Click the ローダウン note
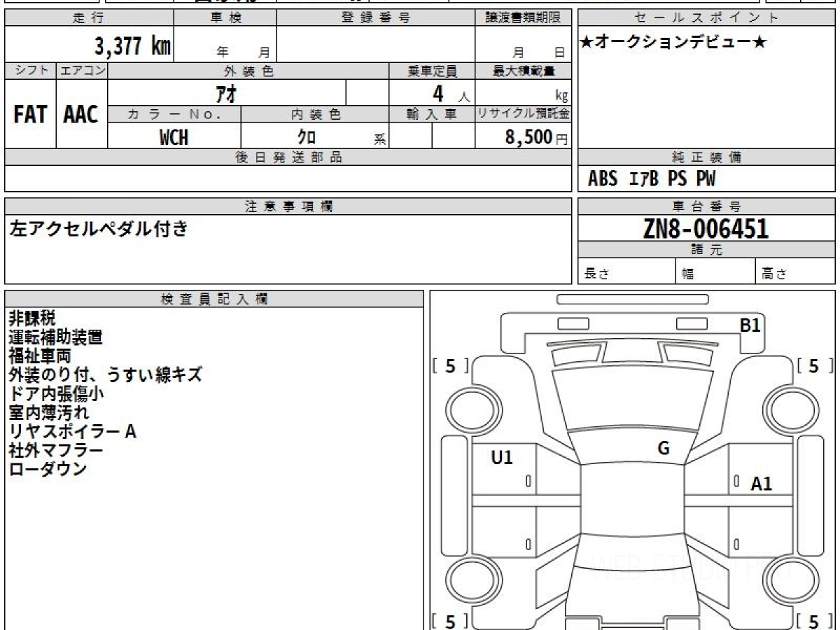Screen dimensions: 840x630 (48, 470)
